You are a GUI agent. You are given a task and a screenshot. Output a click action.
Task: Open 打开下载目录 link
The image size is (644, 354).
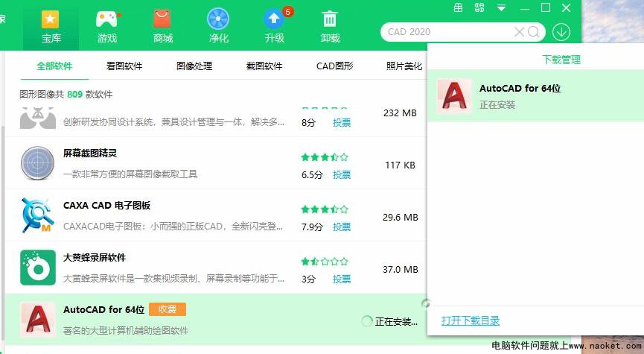471,320
